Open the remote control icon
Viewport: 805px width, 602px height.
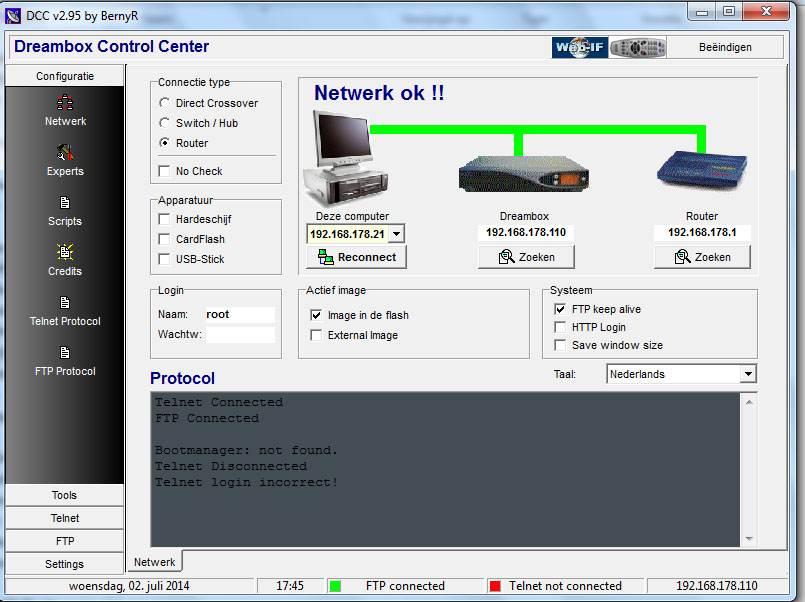[x=637, y=47]
